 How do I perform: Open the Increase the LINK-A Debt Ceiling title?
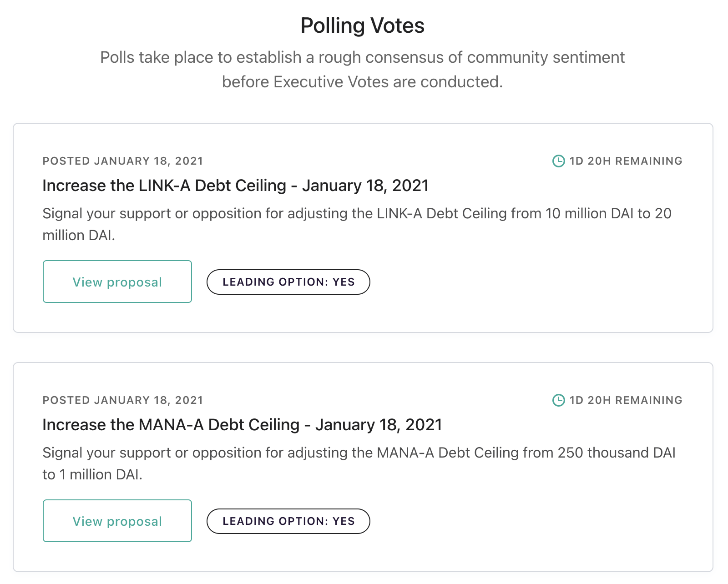235,186
